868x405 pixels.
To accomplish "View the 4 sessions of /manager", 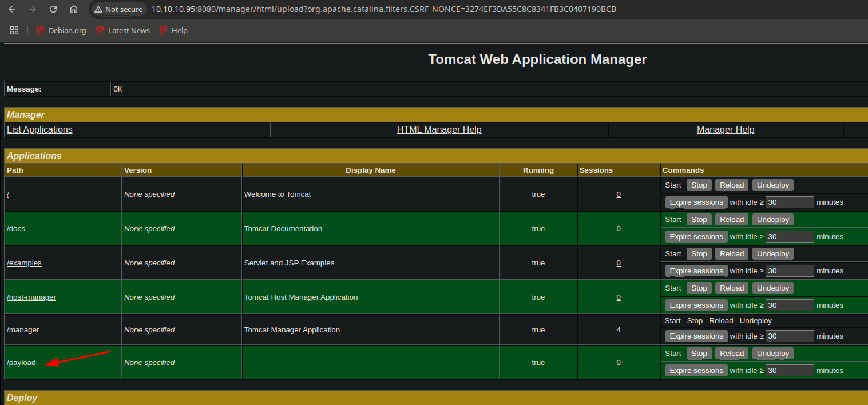I will click(619, 329).
